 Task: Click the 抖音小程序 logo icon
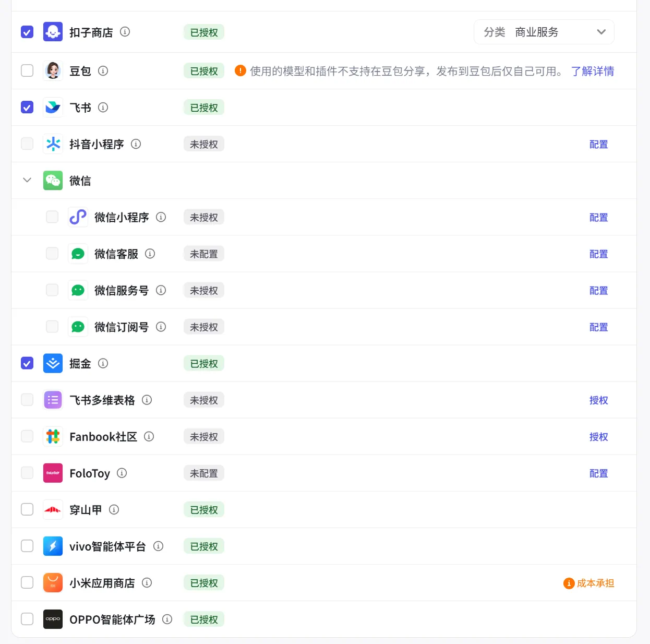[x=53, y=144]
